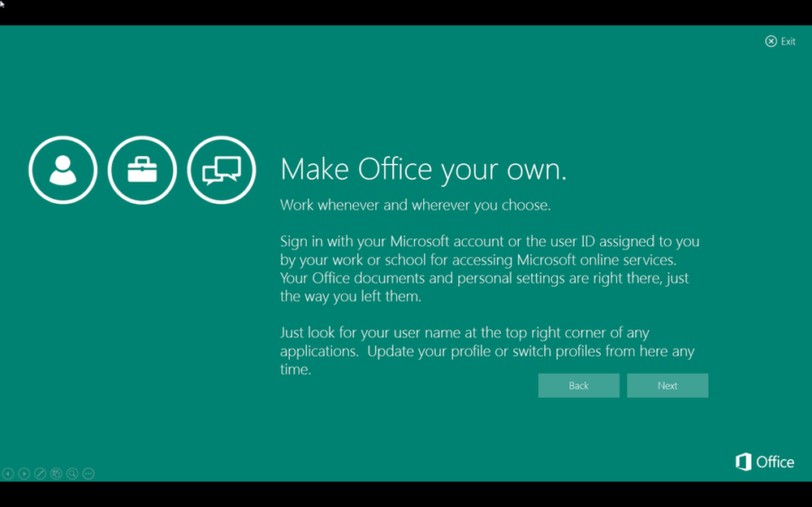Zoom into slide with magnifier icon
Image resolution: width=812 pixels, height=507 pixels.
pyautogui.click(x=72, y=474)
